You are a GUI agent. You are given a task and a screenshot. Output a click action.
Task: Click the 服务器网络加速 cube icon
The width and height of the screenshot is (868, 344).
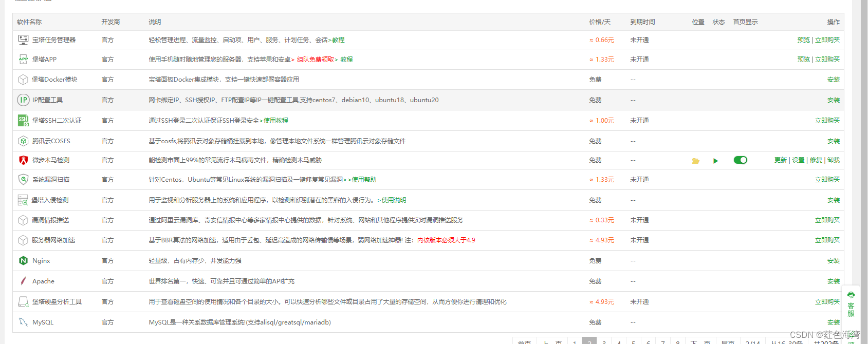point(23,240)
